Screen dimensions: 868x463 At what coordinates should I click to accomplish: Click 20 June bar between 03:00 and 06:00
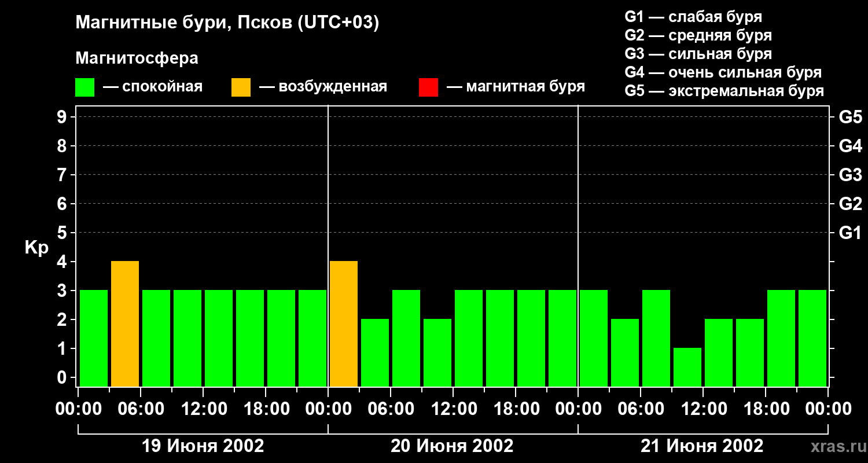tap(375, 353)
